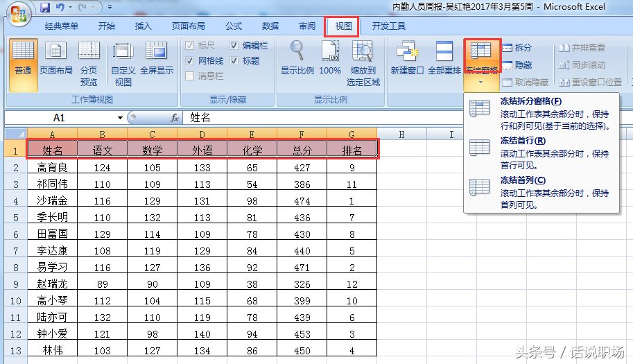Choose 冻结首行 freeze top row option
Viewport: 633px width, 364px height.
541,153
